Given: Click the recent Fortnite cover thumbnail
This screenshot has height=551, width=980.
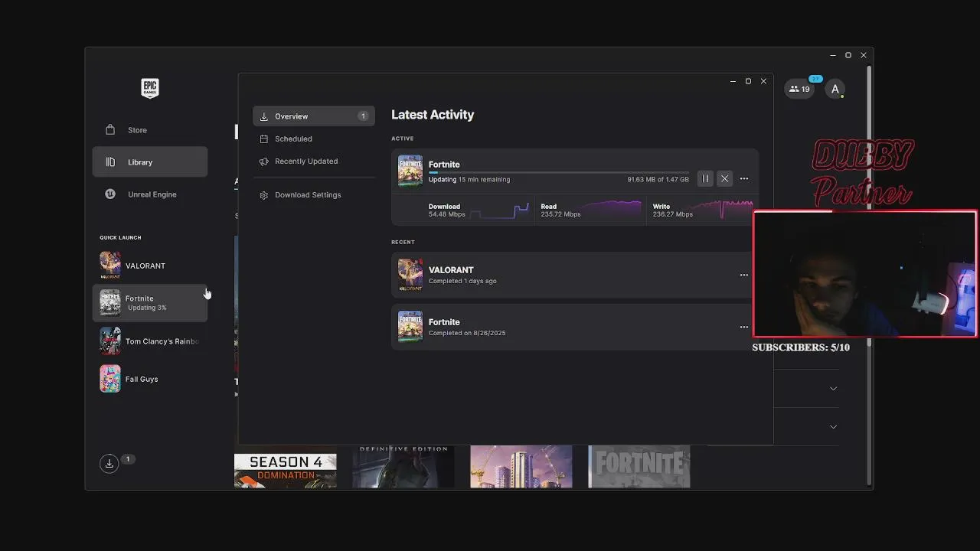Looking at the screenshot, I should tap(410, 327).
